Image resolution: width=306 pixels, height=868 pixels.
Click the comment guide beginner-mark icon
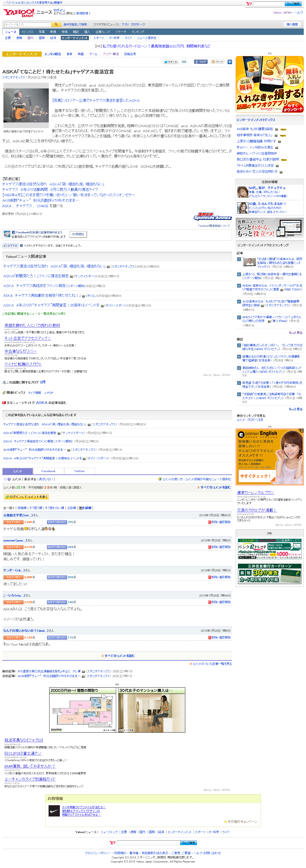click(x=160, y=479)
